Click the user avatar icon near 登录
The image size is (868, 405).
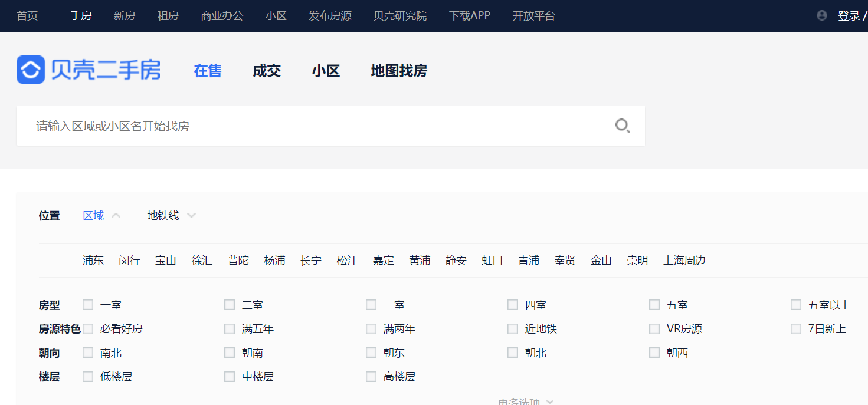tap(822, 15)
